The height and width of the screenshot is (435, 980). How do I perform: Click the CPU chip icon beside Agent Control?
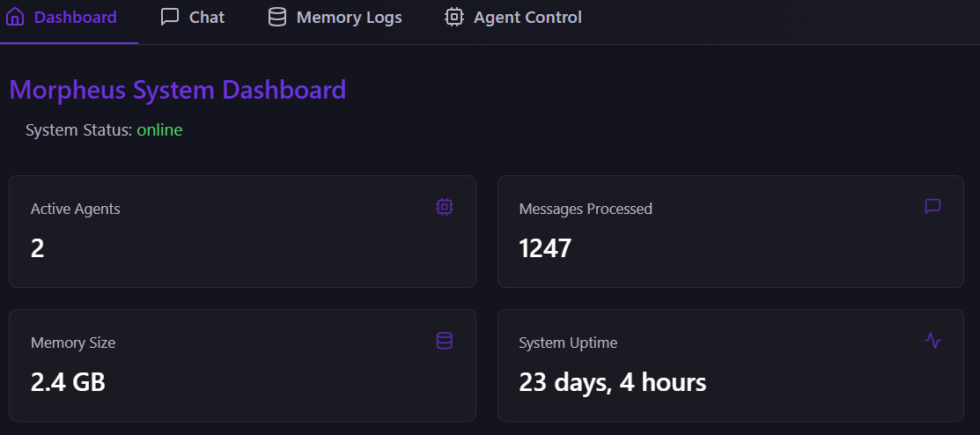tap(453, 17)
